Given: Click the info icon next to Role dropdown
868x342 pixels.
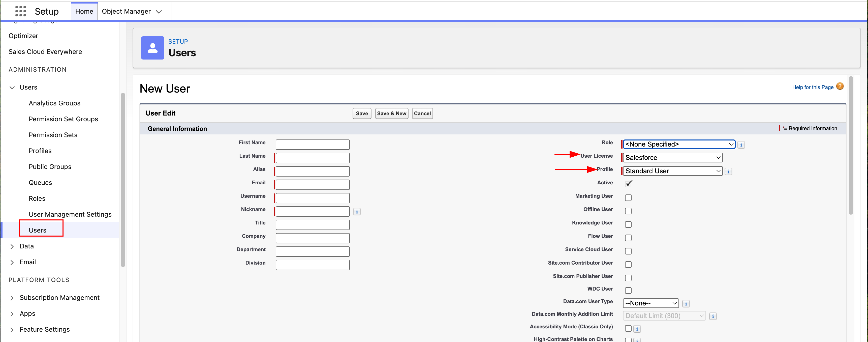Looking at the screenshot, I should click(741, 144).
